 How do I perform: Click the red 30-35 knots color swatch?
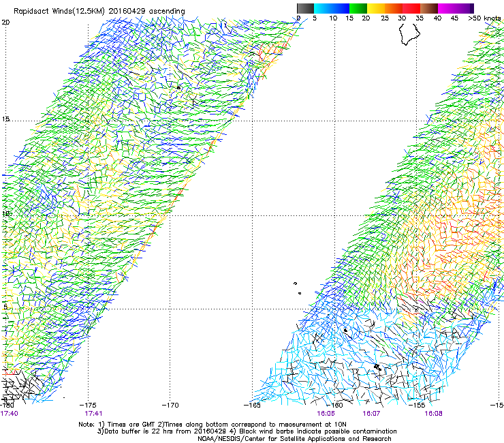411,8
